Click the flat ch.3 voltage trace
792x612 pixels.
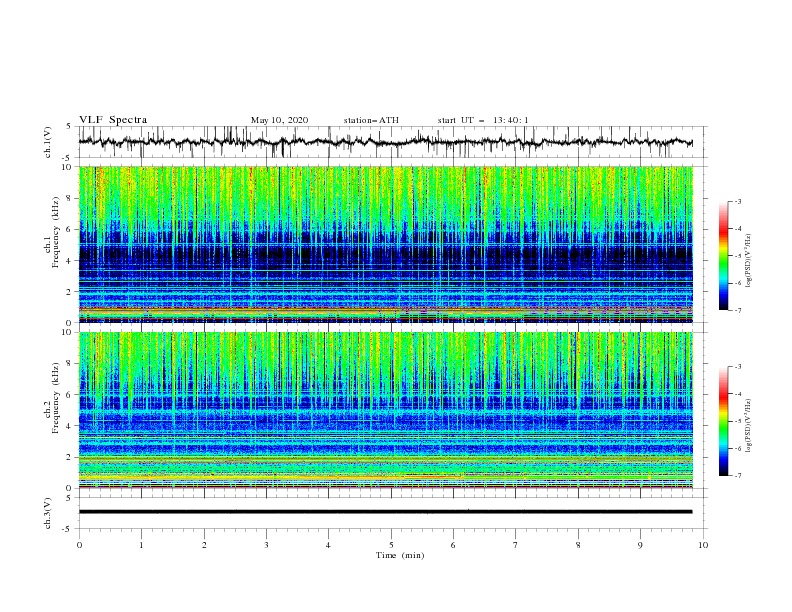[x=385, y=512]
